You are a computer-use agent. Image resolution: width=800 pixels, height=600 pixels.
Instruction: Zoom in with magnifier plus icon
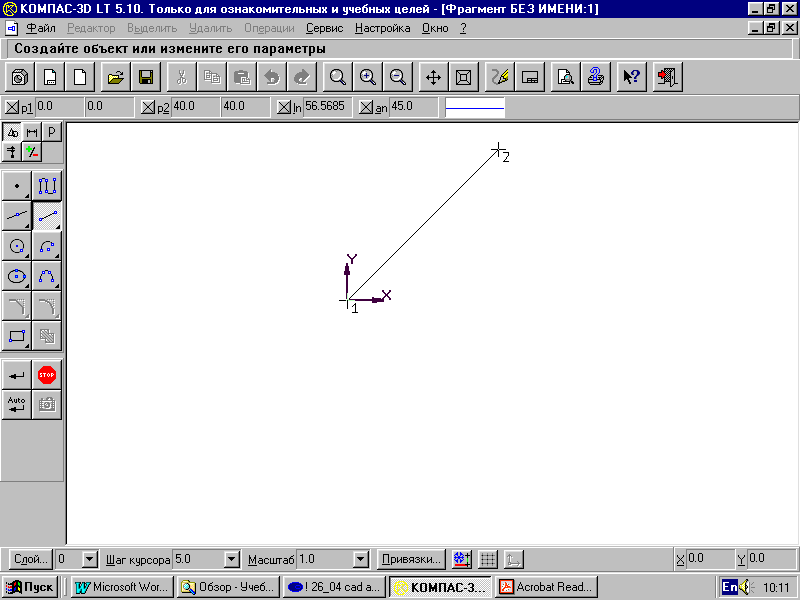pos(367,77)
